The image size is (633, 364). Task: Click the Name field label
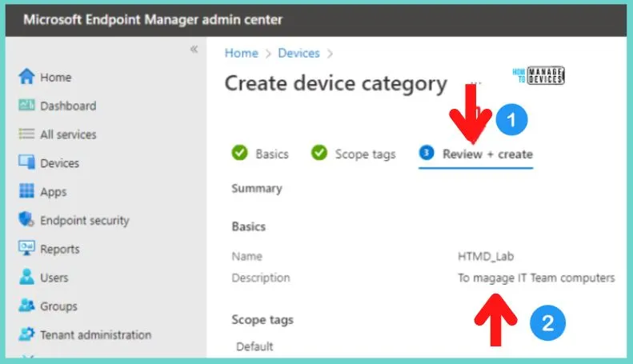(x=246, y=256)
